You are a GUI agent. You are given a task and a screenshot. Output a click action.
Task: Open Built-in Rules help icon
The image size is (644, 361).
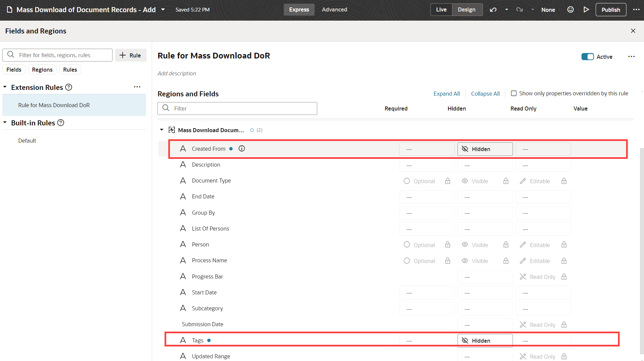point(61,123)
